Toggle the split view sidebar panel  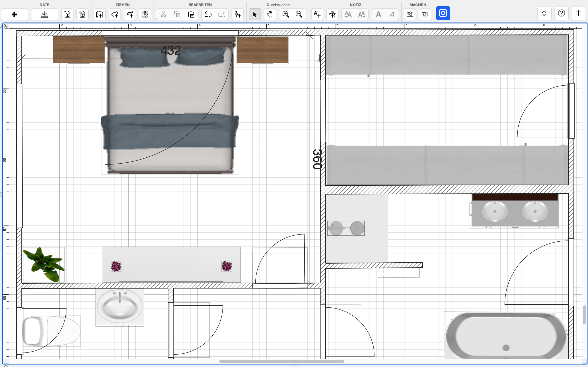tap(578, 13)
